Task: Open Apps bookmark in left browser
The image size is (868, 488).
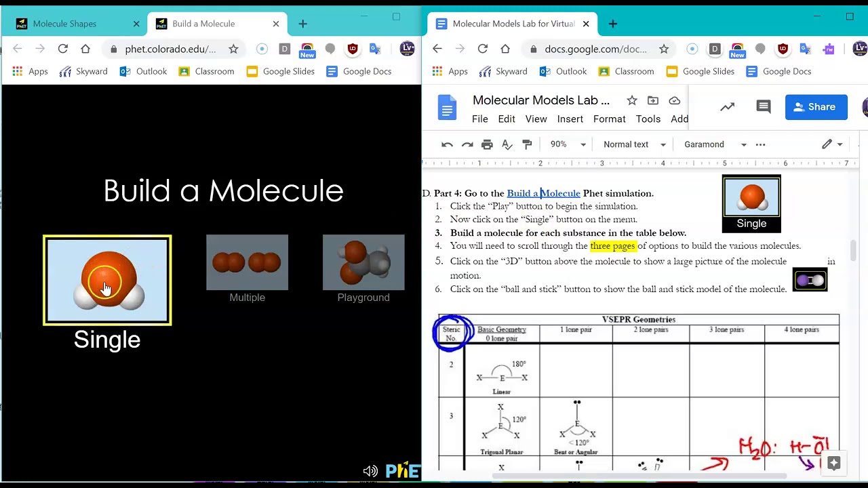Action: tap(31, 71)
